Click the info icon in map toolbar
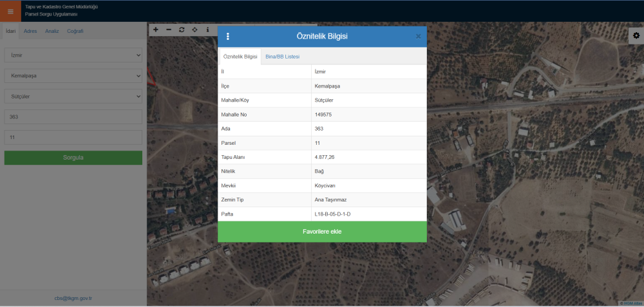Image resolution: width=644 pixels, height=307 pixels. (x=207, y=30)
